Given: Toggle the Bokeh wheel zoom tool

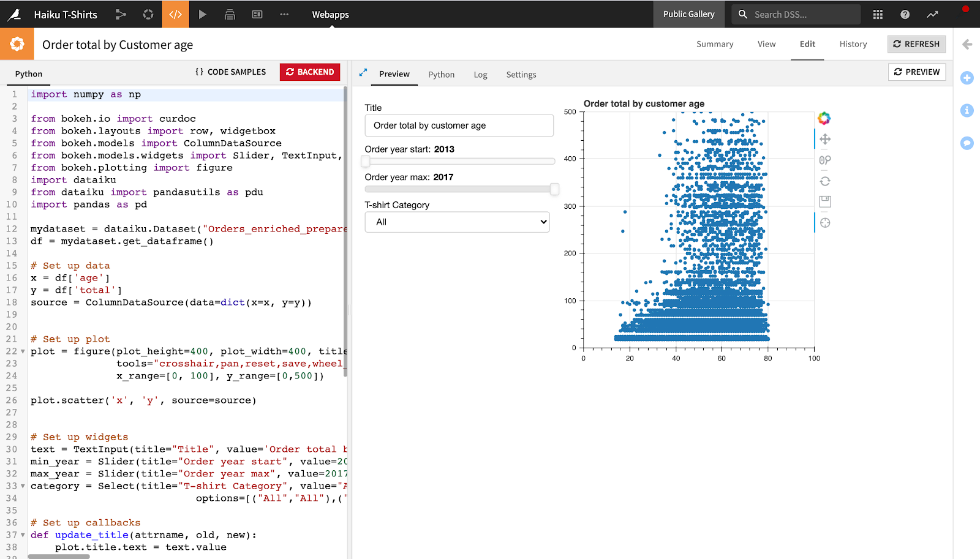Looking at the screenshot, I should [x=825, y=160].
